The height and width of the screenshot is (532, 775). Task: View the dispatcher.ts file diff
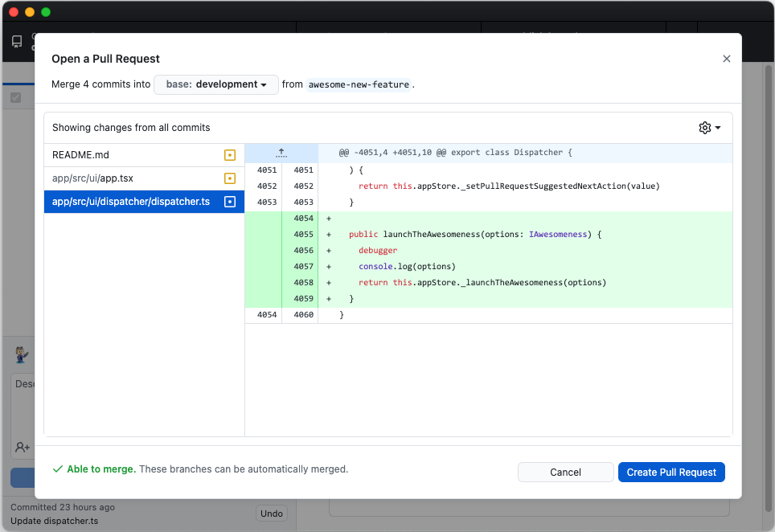[129, 202]
